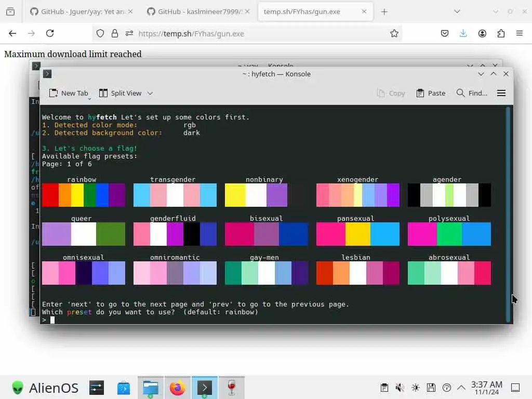Screen dimensions: 532x399
Task: Click the muted volume tray icon
Action: click(x=400, y=388)
